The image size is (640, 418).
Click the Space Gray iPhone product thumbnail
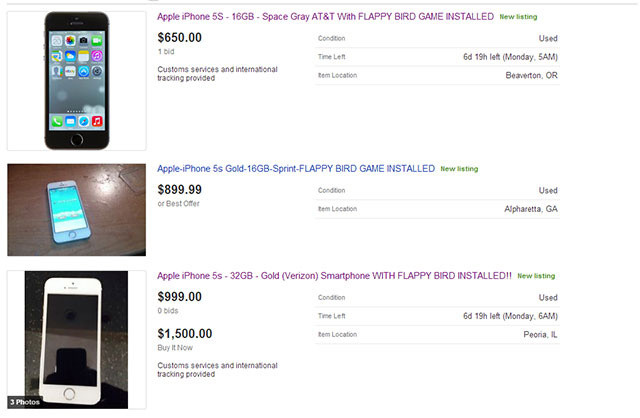77,82
